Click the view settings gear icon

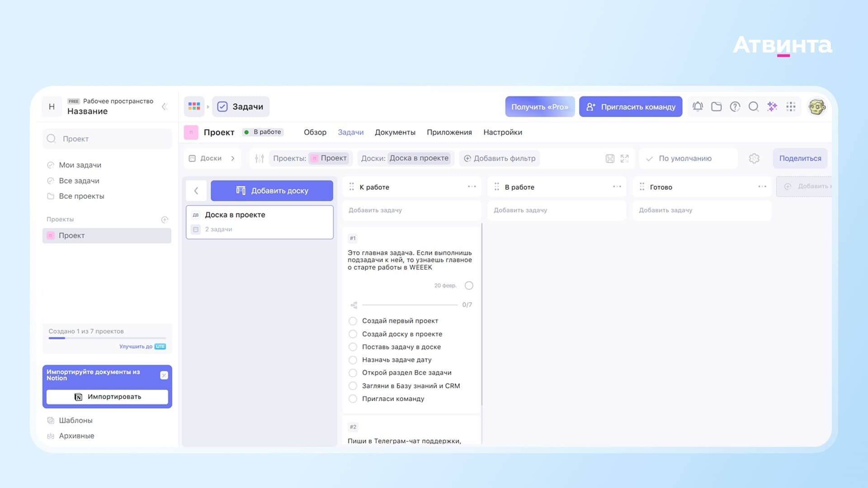pos(754,159)
